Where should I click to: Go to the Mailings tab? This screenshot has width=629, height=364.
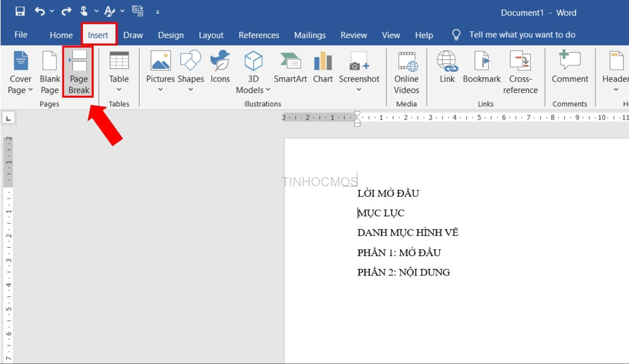[310, 35]
